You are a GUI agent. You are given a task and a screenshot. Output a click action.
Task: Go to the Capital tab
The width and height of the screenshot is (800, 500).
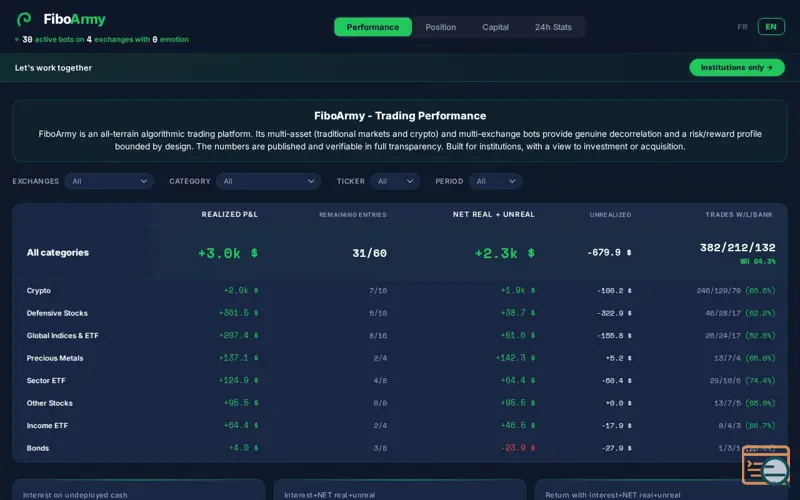click(x=495, y=27)
